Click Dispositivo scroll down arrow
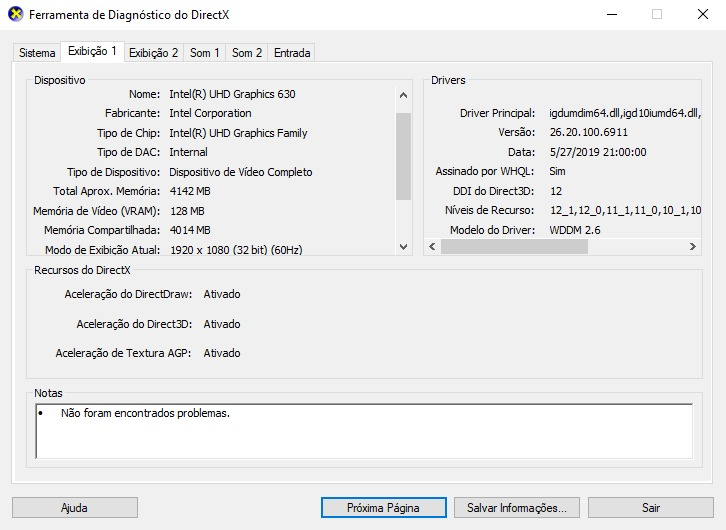Image resolution: width=726 pixels, height=530 pixels. point(403,247)
